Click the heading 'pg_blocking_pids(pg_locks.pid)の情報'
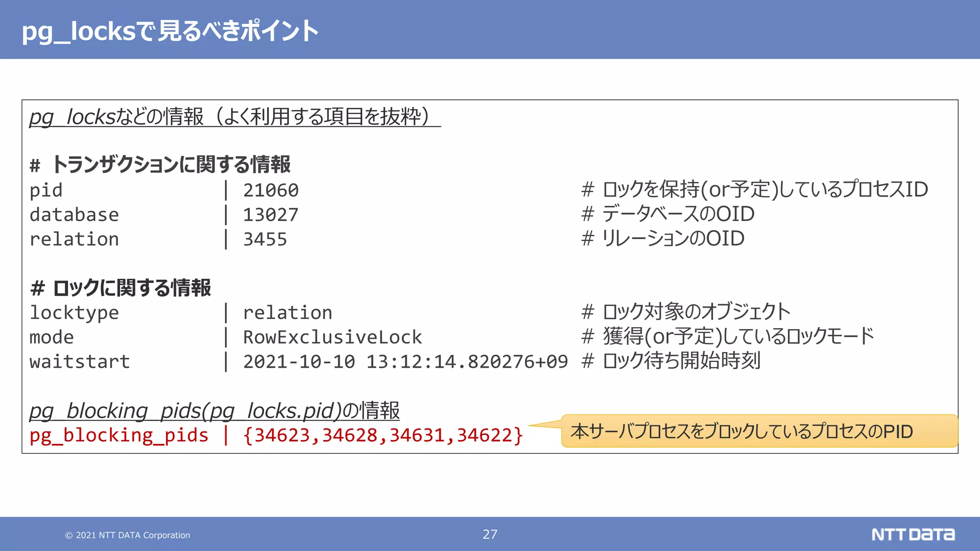 tap(214, 411)
